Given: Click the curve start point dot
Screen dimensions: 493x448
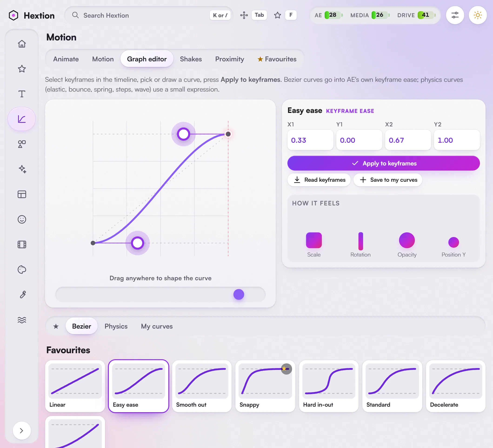Looking at the screenshot, I should click(x=93, y=243).
